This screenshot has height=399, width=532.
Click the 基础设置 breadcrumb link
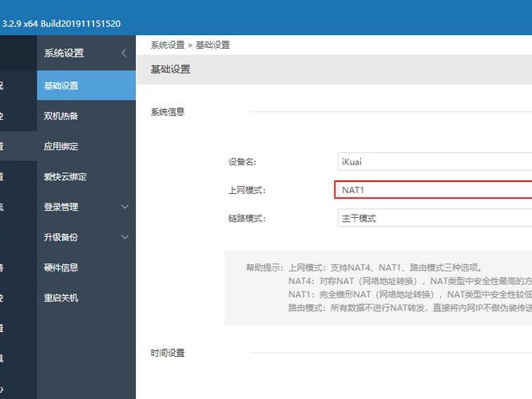(x=212, y=45)
